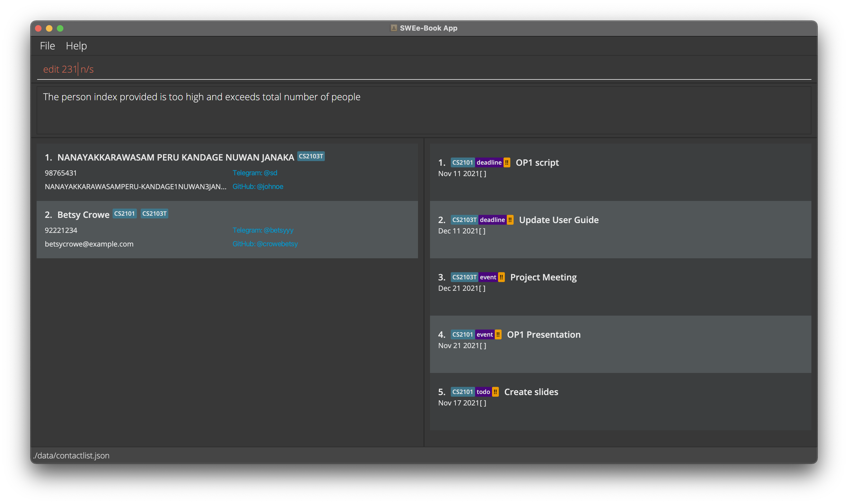Select the Create slides task card

tap(646, 408)
